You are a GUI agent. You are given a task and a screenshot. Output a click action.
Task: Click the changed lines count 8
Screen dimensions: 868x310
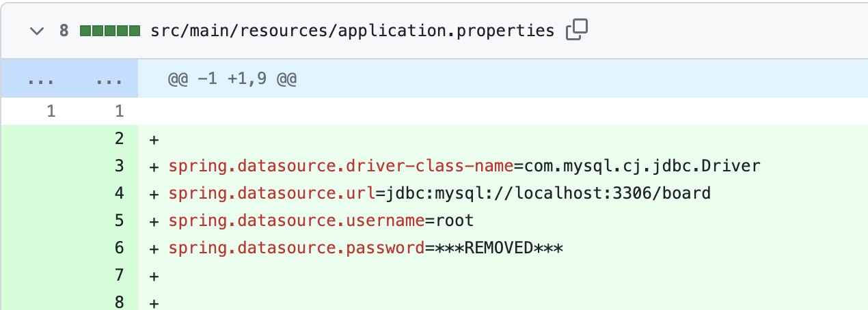pyautogui.click(x=64, y=31)
